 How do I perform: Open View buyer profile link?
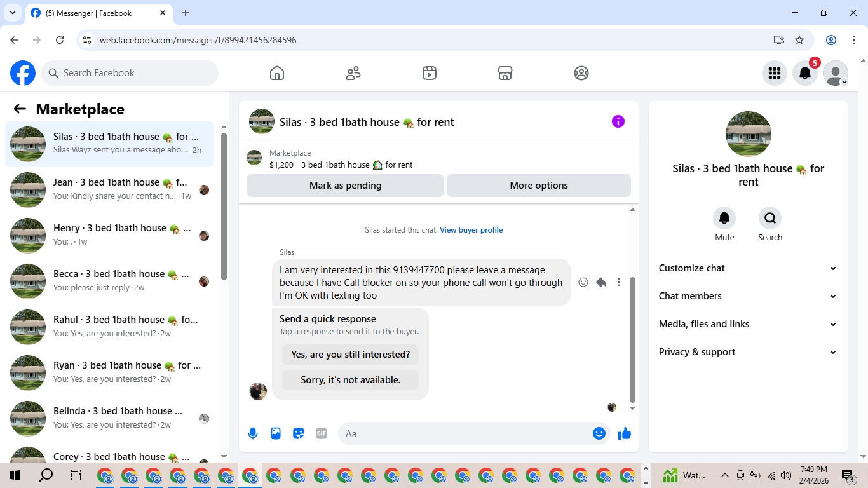471,230
